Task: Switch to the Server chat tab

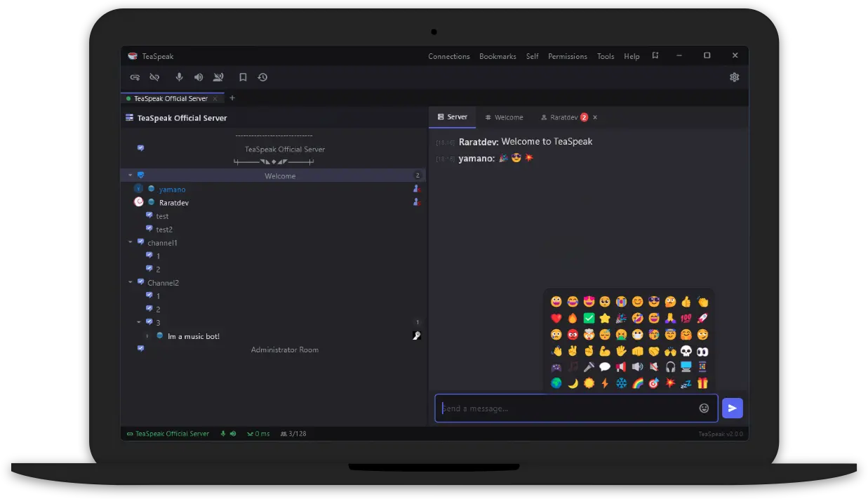Action: click(x=452, y=117)
